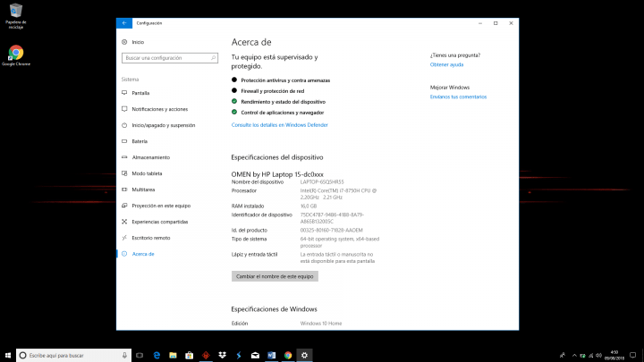Click Obtener ayuda link
The width and height of the screenshot is (644, 362).
[446, 64]
